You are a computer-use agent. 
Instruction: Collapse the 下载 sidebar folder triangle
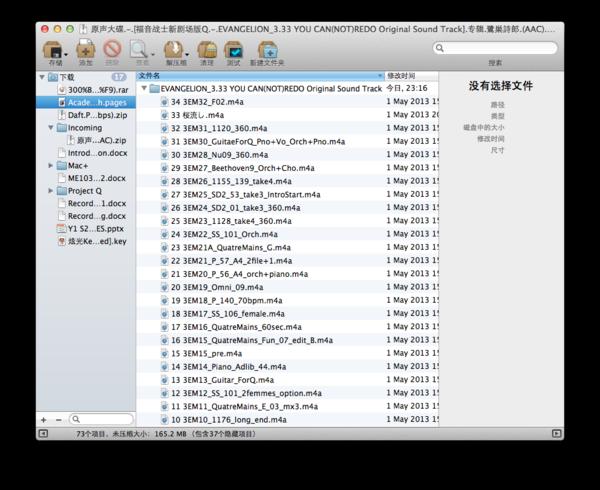(x=42, y=77)
